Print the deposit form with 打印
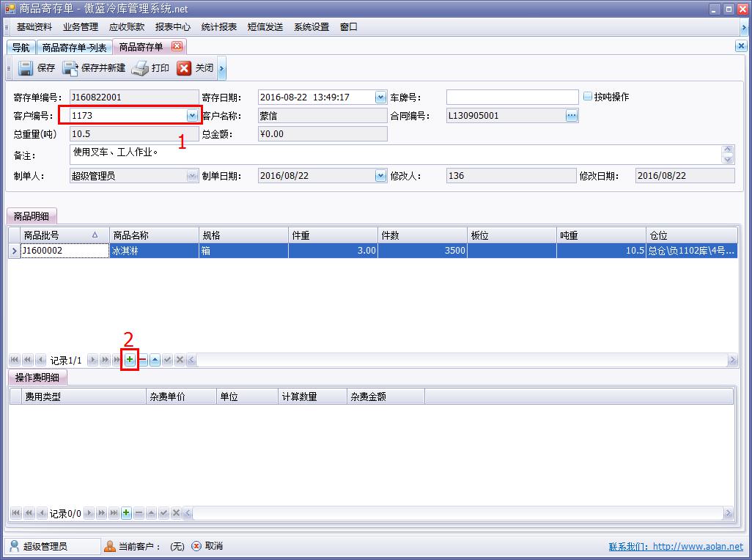Viewport: 752px width, 560px height. pyautogui.click(x=151, y=68)
